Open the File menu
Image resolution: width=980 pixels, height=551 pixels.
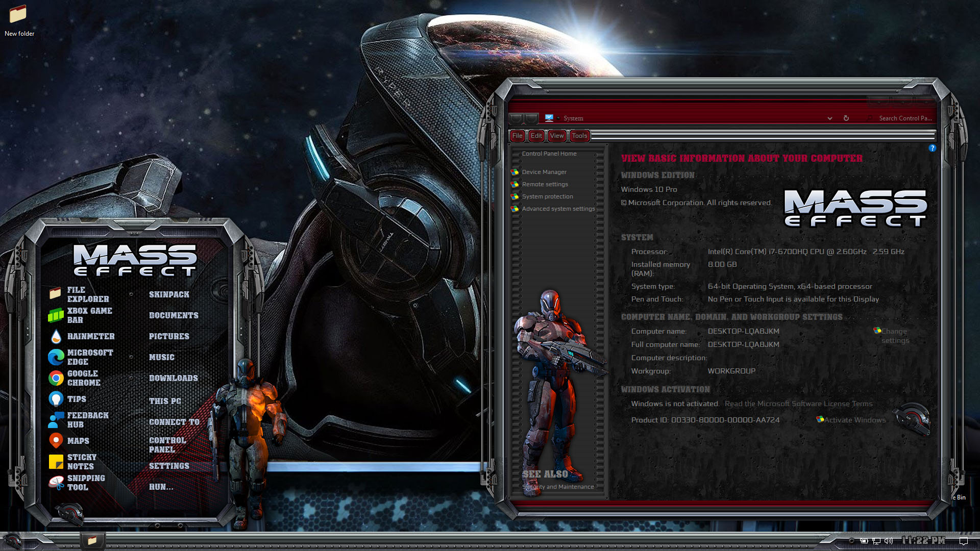tap(517, 136)
